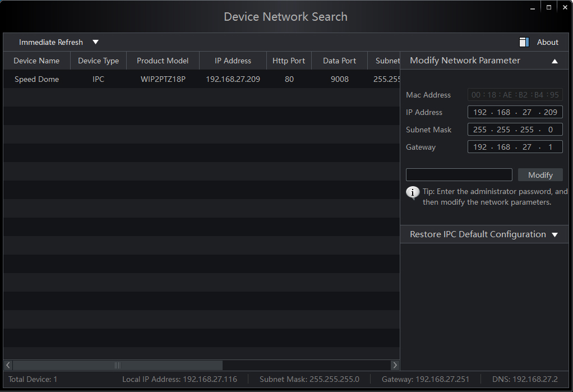Sort by Device Name column header
Screen dimensions: 573x392
pos(36,61)
